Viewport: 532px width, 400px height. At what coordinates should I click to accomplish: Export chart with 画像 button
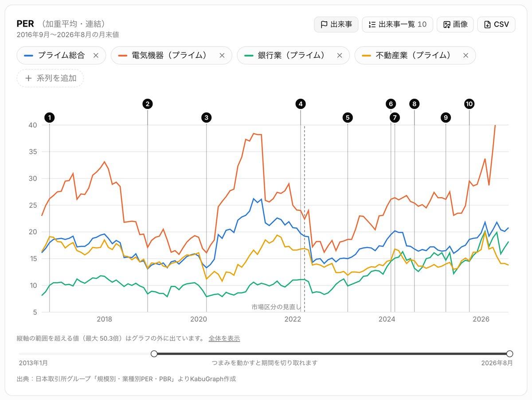click(455, 24)
